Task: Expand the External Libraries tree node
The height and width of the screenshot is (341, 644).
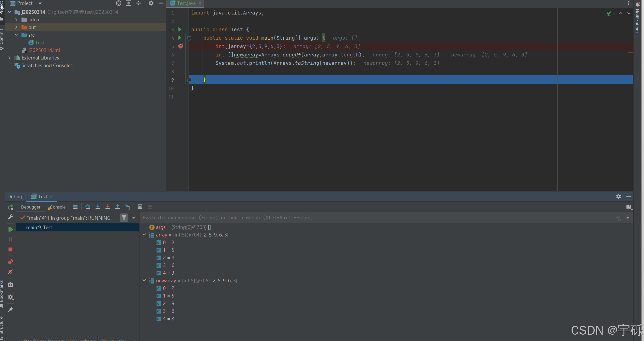Action: coord(9,58)
